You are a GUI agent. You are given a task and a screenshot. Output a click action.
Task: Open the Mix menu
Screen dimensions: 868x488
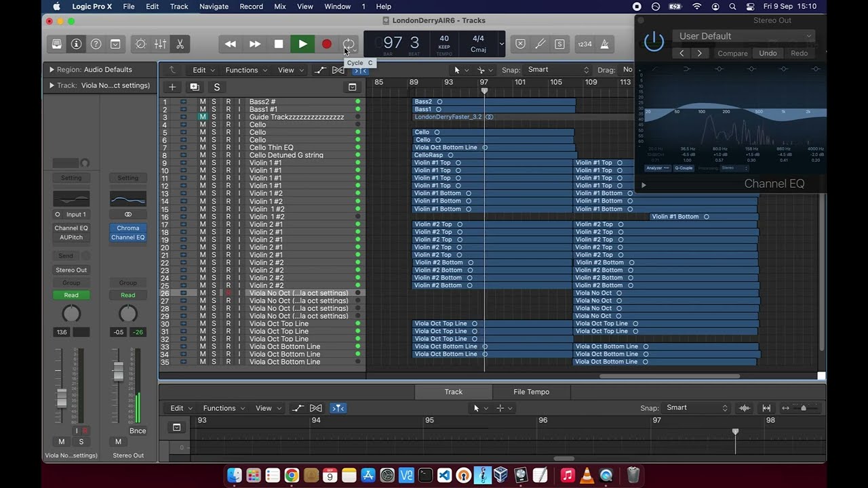coord(279,6)
